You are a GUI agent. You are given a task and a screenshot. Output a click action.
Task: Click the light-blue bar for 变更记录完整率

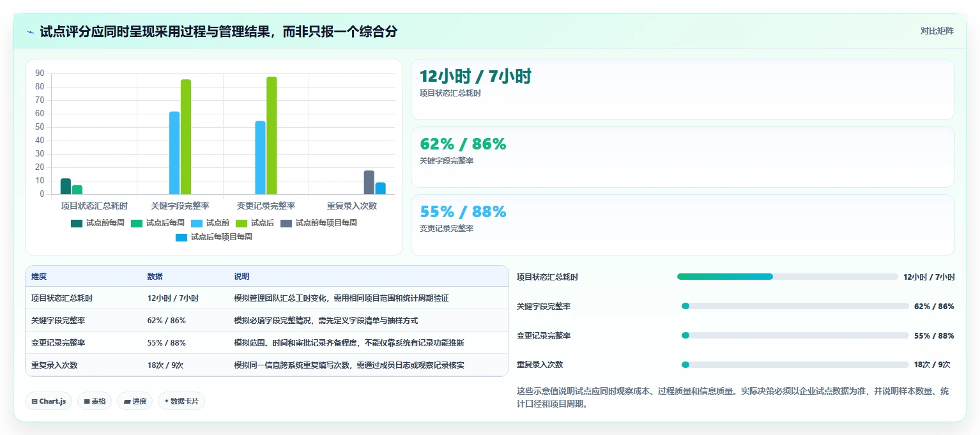coord(260,157)
